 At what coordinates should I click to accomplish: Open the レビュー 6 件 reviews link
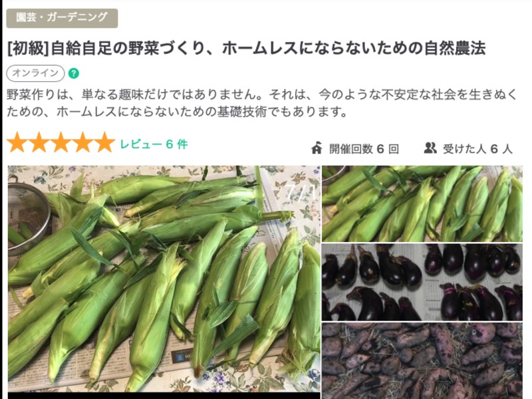(154, 144)
